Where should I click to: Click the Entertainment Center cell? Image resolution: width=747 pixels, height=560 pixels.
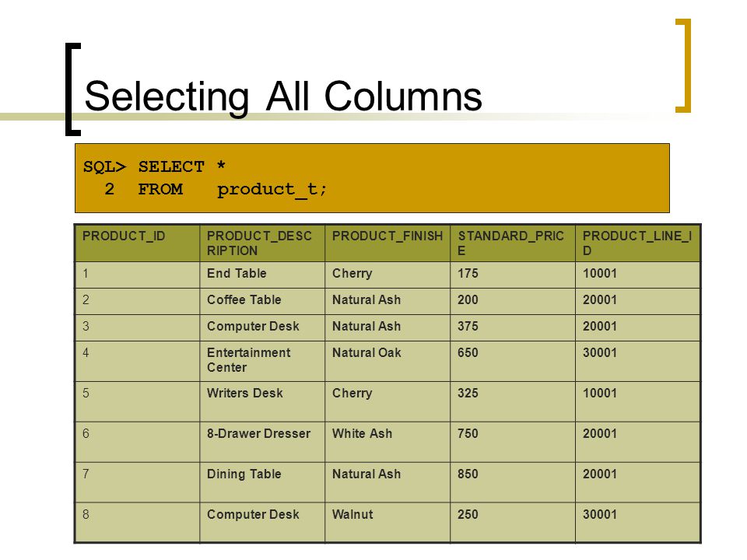[262, 361]
